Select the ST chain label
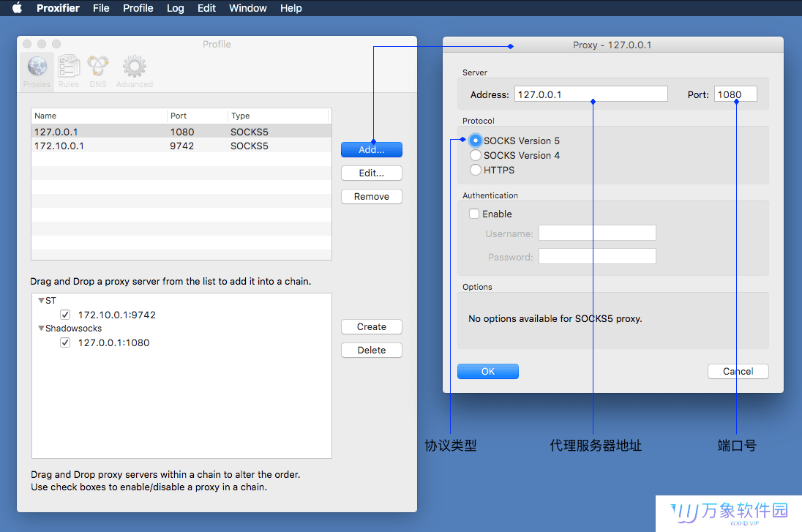Image resolution: width=802 pixels, height=532 pixels. (50, 301)
